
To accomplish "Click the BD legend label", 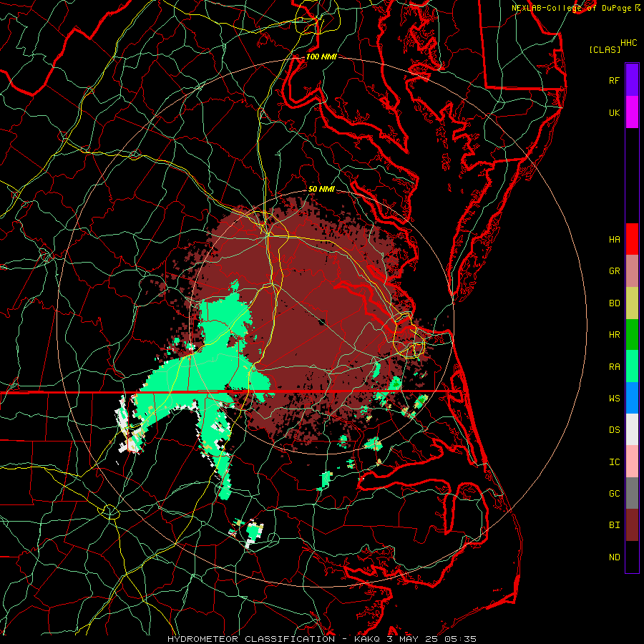I will (614, 303).
